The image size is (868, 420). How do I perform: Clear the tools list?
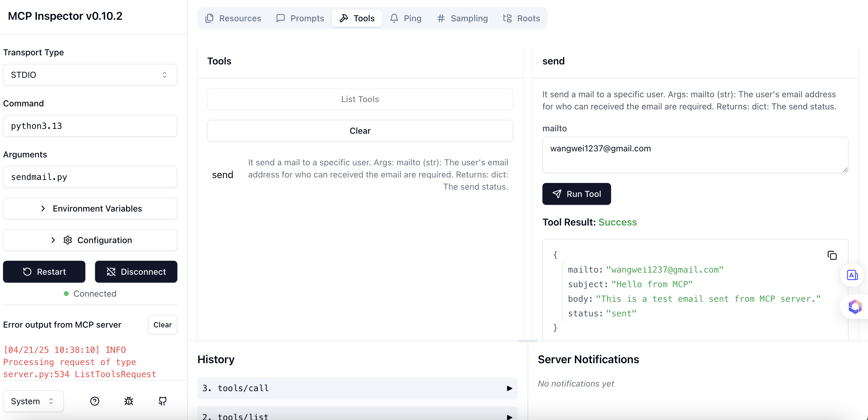click(x=360, y=130)
